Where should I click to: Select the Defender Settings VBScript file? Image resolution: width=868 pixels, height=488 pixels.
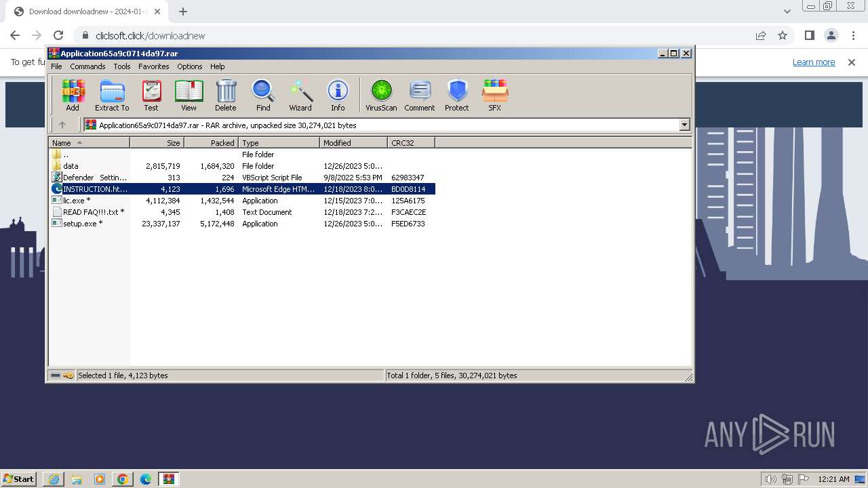(x=242, y=178)
